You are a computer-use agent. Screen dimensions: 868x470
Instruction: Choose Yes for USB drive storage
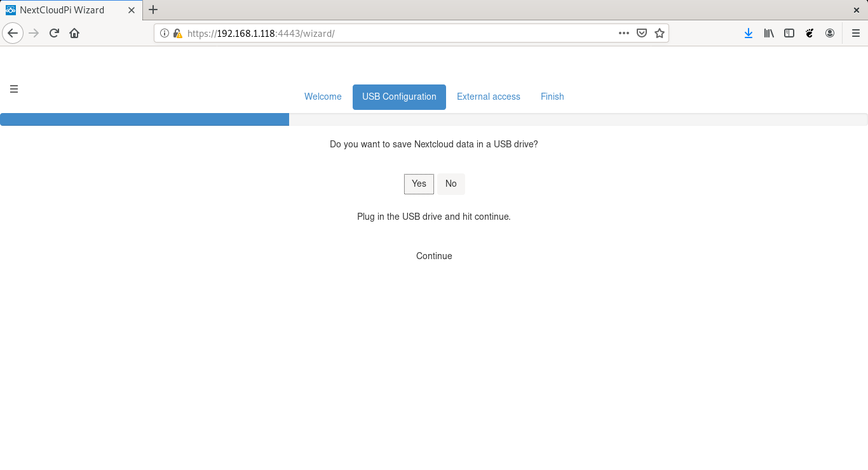419,184
